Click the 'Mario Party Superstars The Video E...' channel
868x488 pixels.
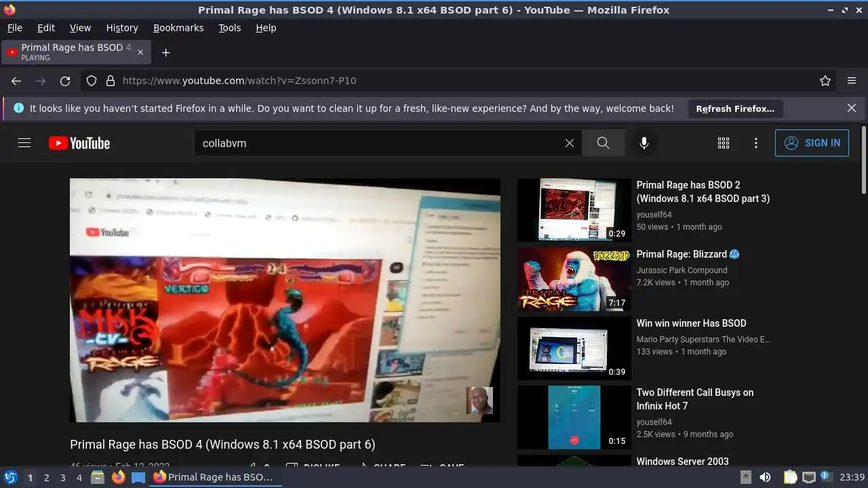703,339
